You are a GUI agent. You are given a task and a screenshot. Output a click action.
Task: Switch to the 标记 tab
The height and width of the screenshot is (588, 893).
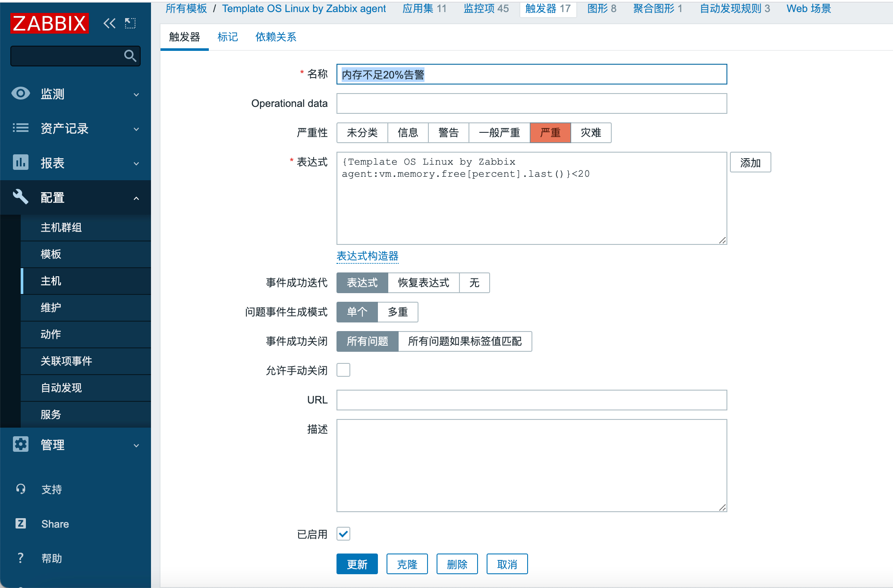[228, 37]
